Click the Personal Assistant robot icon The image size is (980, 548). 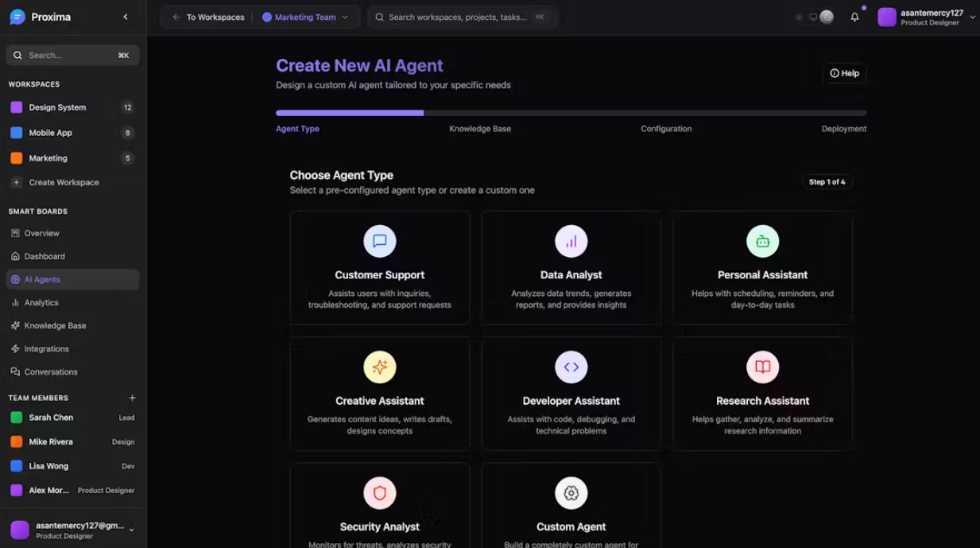(x=763, y=241)
